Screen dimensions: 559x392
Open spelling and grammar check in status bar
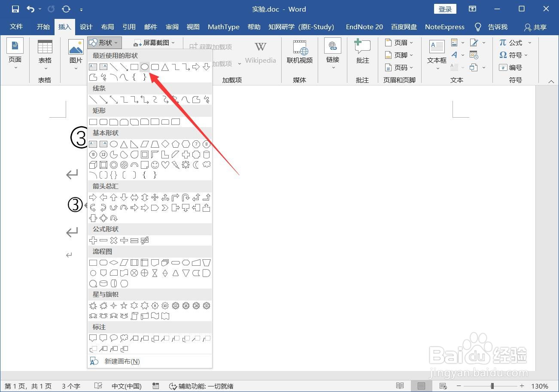(98, 386)
